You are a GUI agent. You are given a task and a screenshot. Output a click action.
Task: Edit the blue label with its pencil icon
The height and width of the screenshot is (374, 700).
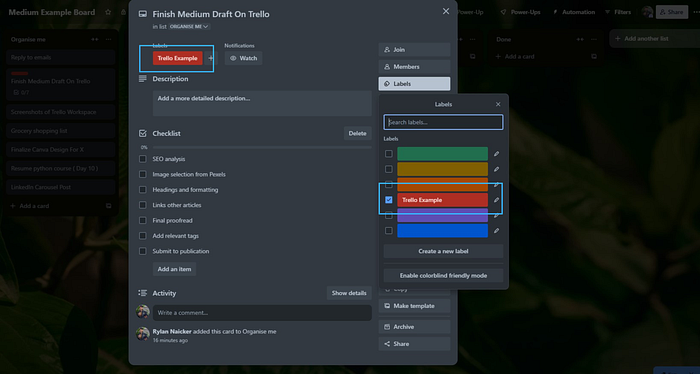tap(496, 231)
